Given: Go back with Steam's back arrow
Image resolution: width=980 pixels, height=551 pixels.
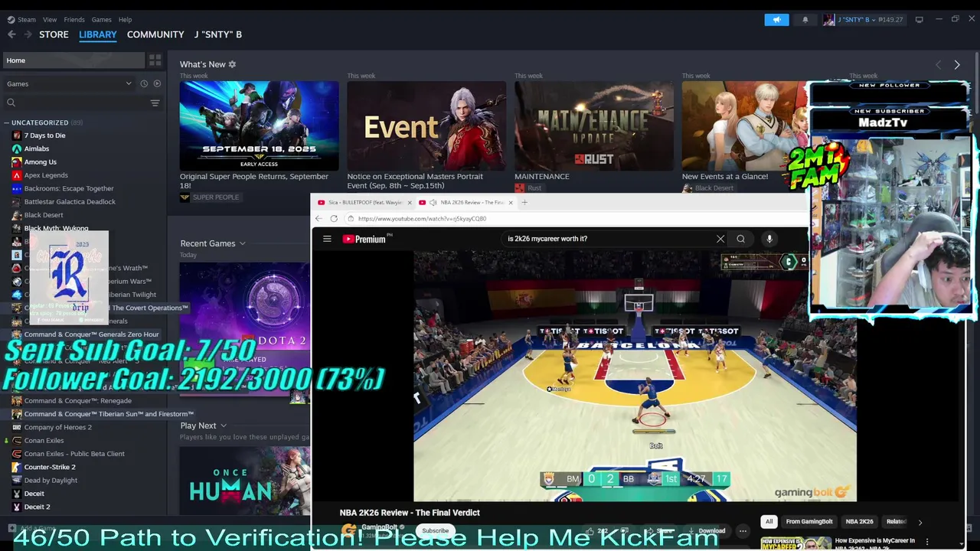Looking at the screenshot, I should (x=11, y=34).
